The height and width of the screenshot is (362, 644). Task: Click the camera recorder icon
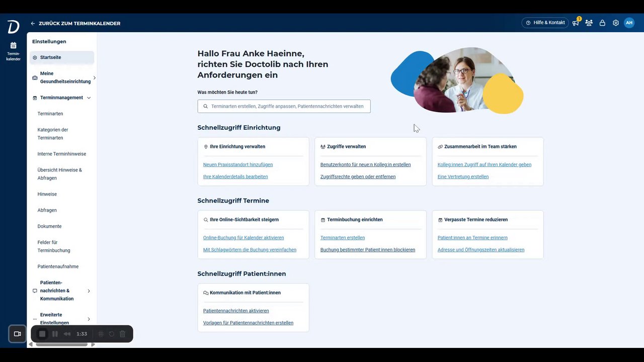(x=17, y=334)
